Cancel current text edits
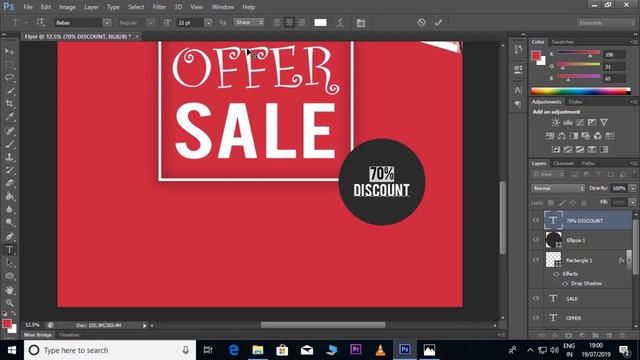 click(x=422, y=23)
